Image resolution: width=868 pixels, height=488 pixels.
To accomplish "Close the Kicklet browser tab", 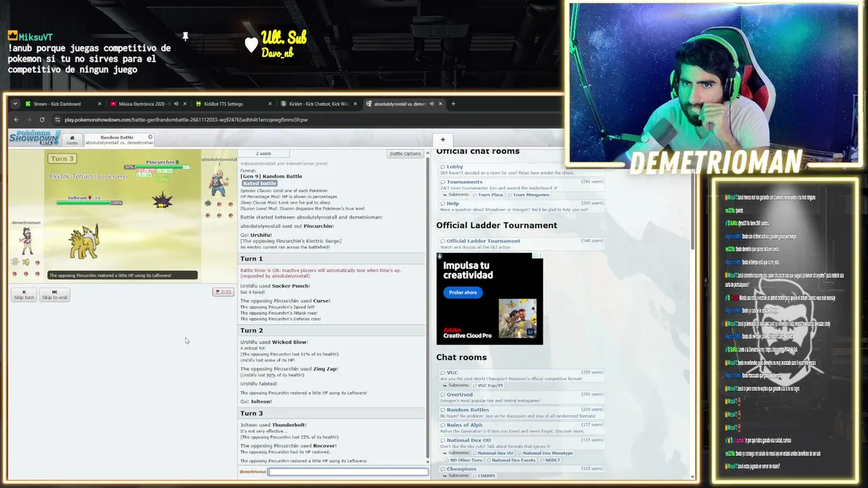I will coord(355,104).
